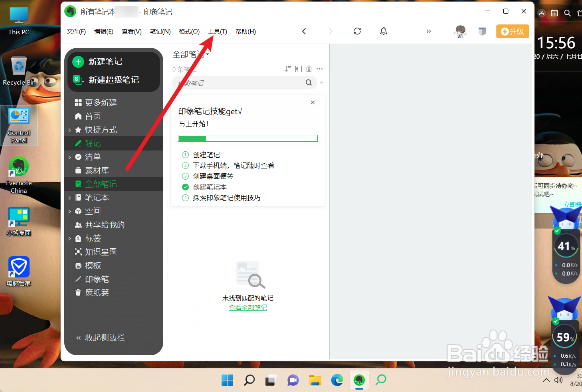Click the gray shield icon beside avatar

tap(482, 32)
